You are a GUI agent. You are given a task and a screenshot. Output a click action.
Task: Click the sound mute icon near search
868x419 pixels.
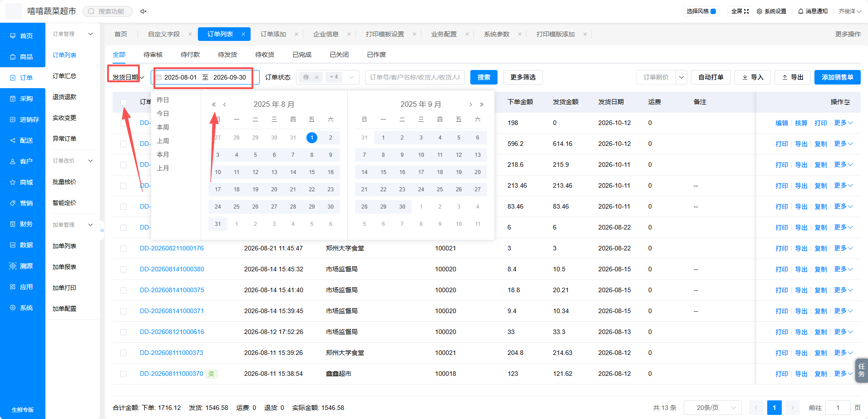coord(143,11)
